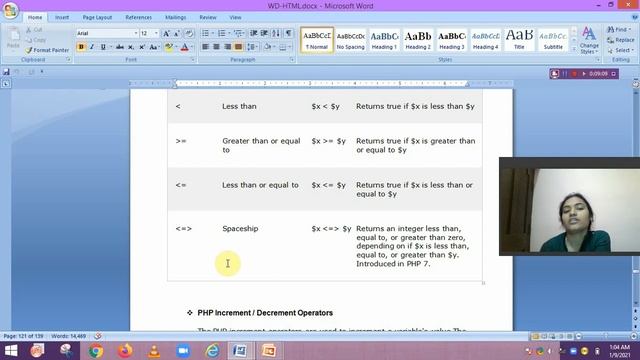Switch to PowerPoint in taskbar

point(269,351)
